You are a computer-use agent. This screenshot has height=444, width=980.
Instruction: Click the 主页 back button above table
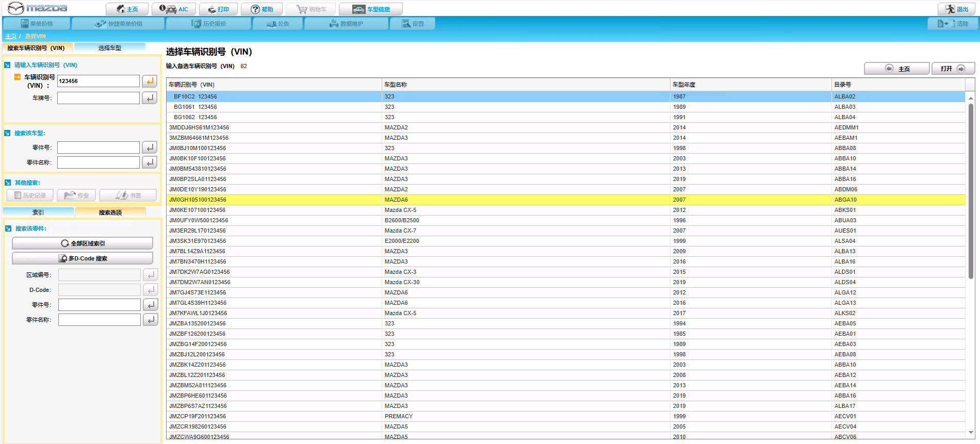[x=897, y=69]
